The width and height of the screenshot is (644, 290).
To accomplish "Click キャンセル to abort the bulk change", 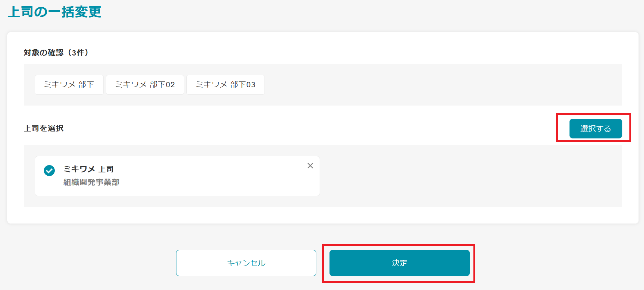I will [x=246, y=263].
